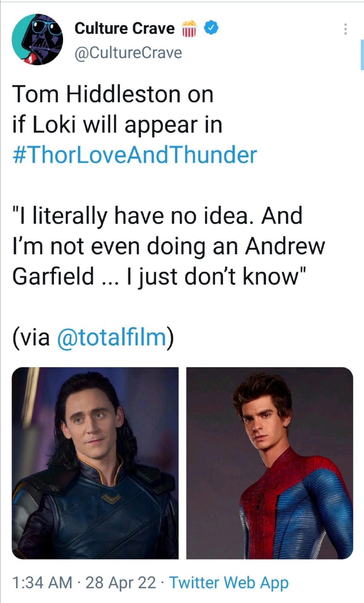Click the "I literally have no idea" line

157,216
